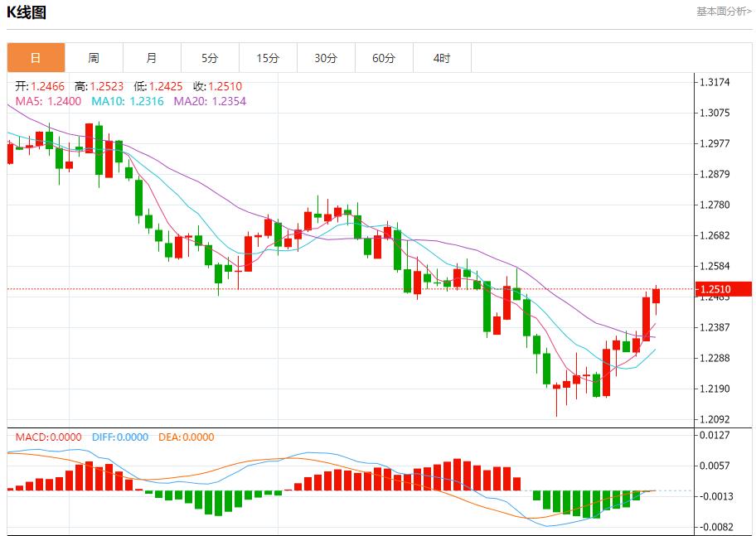The height and width of the screenshot is (536, 756).
Task: Click the rightmost red candlestick
Action: [656, 296]
